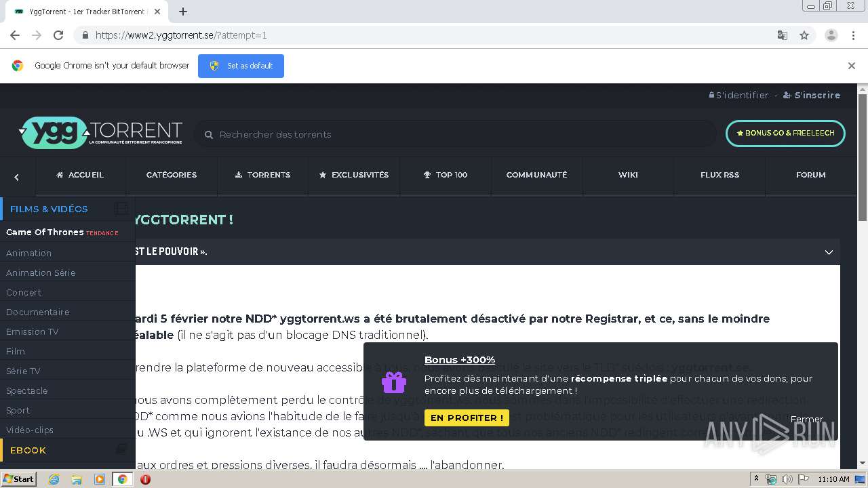
Task: Click the YggTorrent logo
Action: [100, 133]
